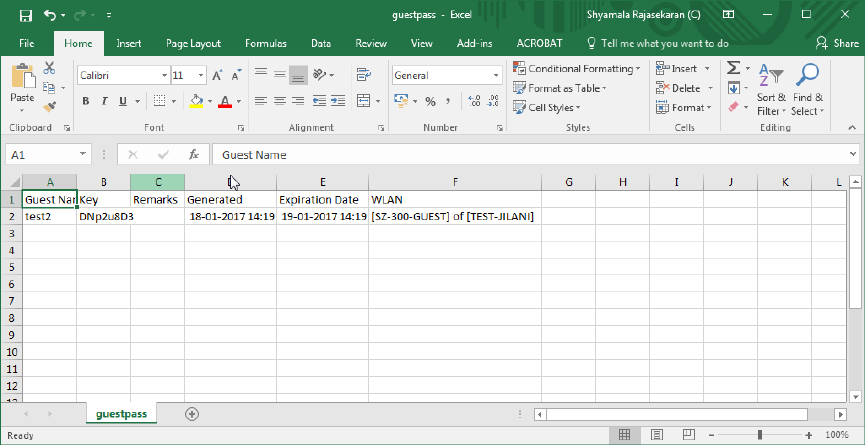865x445 pixels.
Task: Click the Increase Font Size icon
Action: [x=217, y=76]
